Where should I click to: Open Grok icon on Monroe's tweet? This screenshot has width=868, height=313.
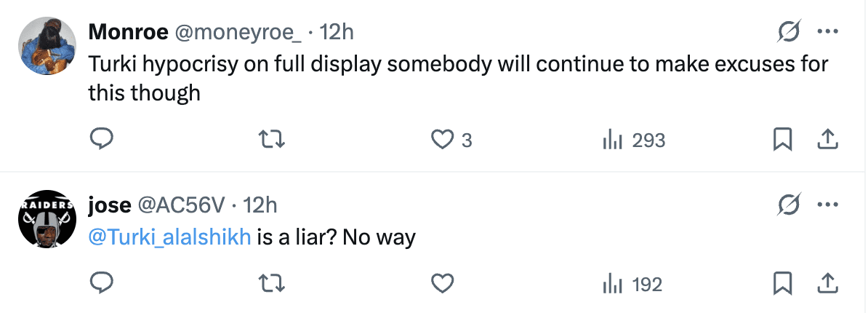(789, 31)
